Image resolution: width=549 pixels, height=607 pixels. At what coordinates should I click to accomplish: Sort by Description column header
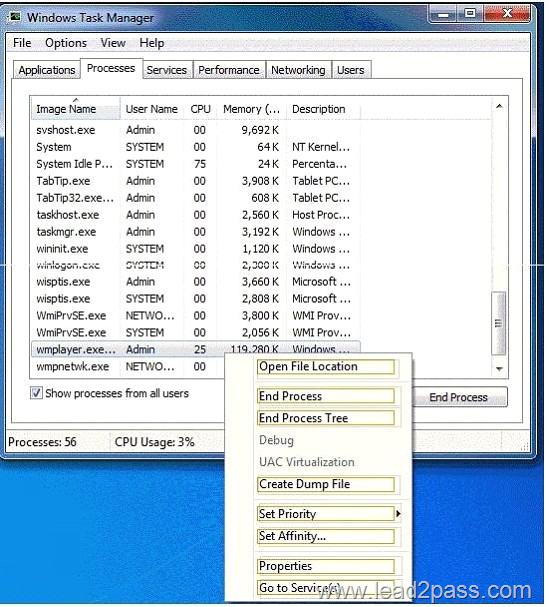pos(324,109)
